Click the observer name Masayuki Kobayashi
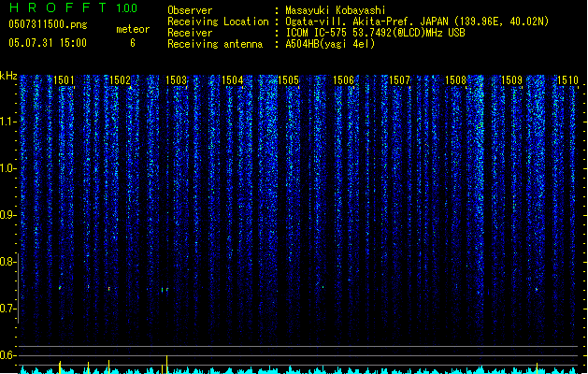This screenshot has width=588, height=374. tap(336, 10)
